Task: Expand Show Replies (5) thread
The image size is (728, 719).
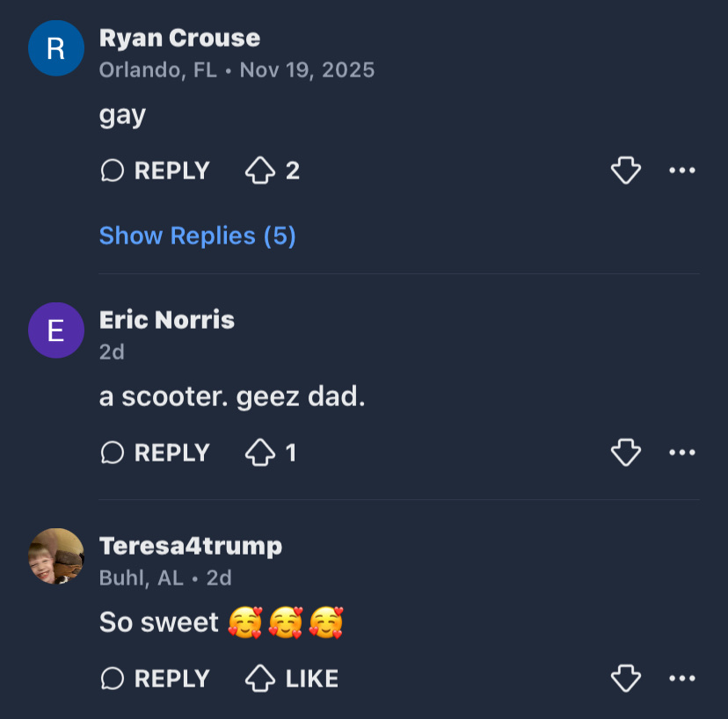Action: [197, 236]
